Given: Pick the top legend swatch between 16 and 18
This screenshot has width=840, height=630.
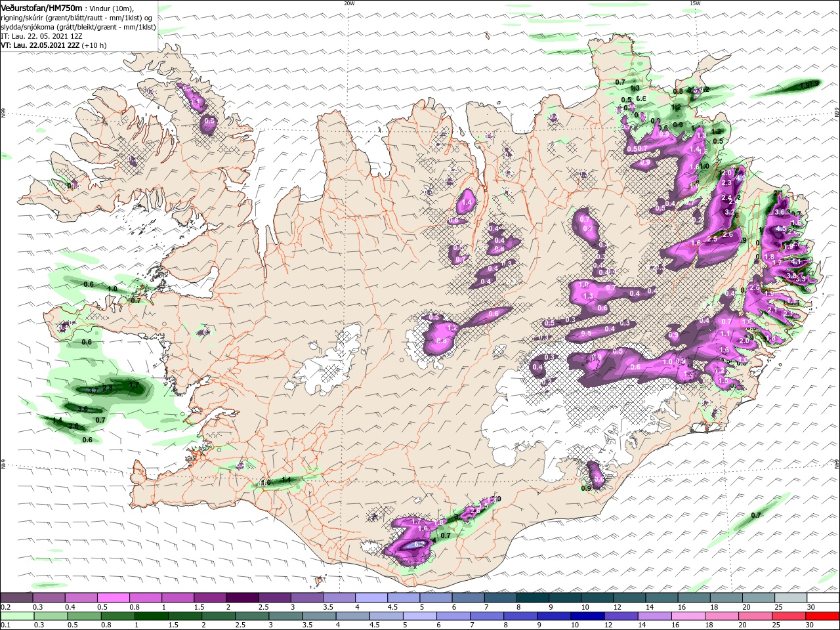Looking at the screenshot, I should [694, 598].
